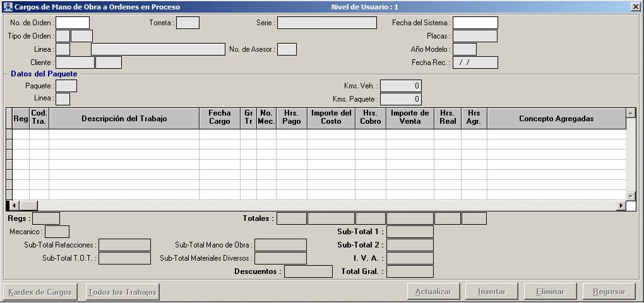Click the Actualizar button
Image resolution: width=644 pixels, height=303 pixels.
pos(432,292)
